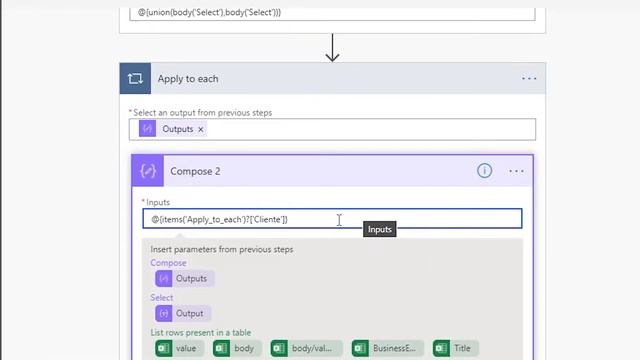
Task: Click the Excel icon on value token
Action: [164, 349]
